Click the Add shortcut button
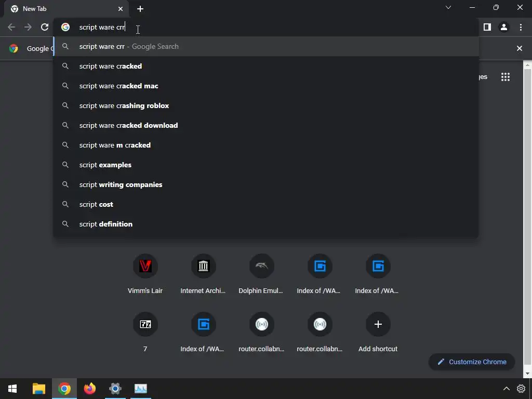Image resolution: width=532 pixels, height=399 pixels. 378,332
